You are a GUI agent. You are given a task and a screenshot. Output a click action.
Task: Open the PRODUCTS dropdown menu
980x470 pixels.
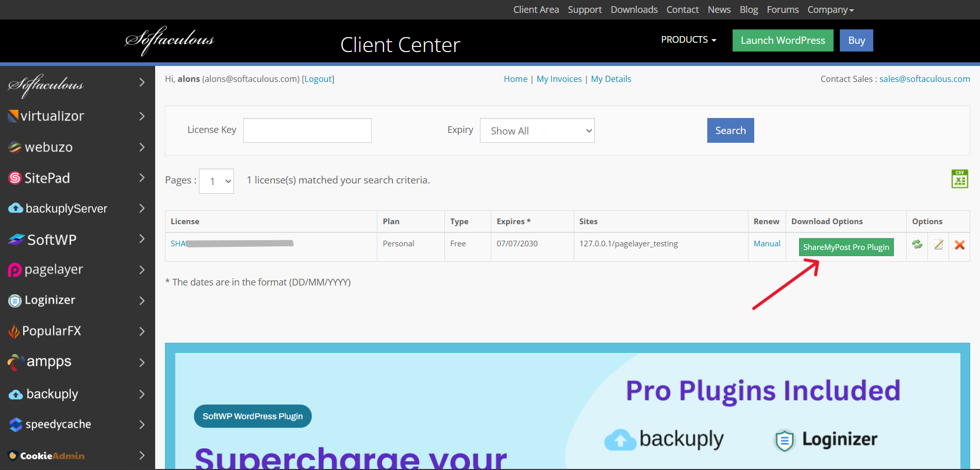[x=689, y=40]
